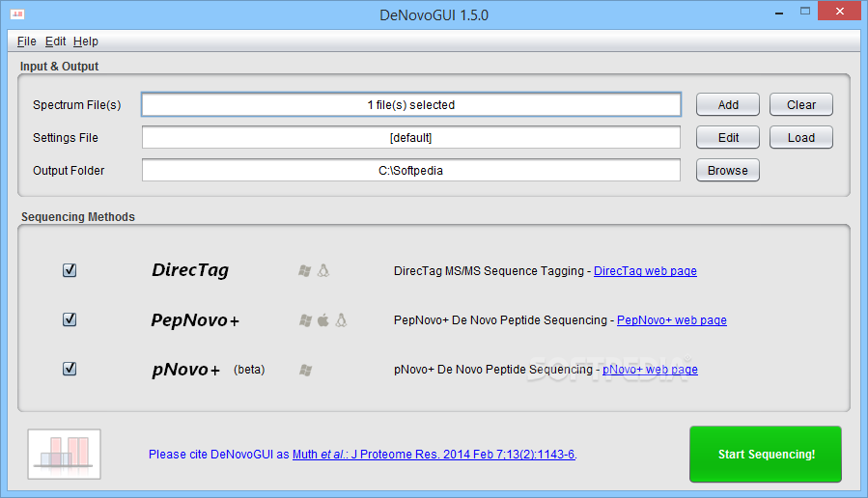Image resolution: width=868 pixels, height=498 pixels.
Task: Click the "Output Folder" label
Action: coord(69,171)
